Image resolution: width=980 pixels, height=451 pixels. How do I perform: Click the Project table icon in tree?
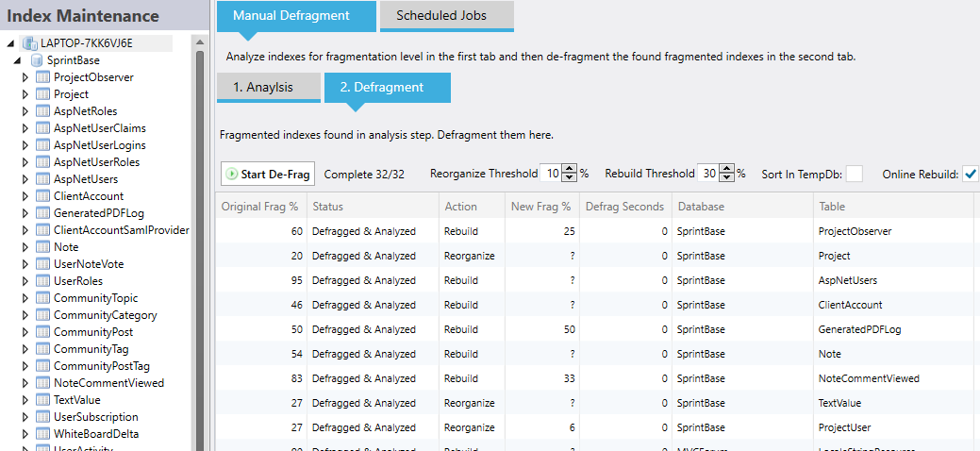(42, 94)
